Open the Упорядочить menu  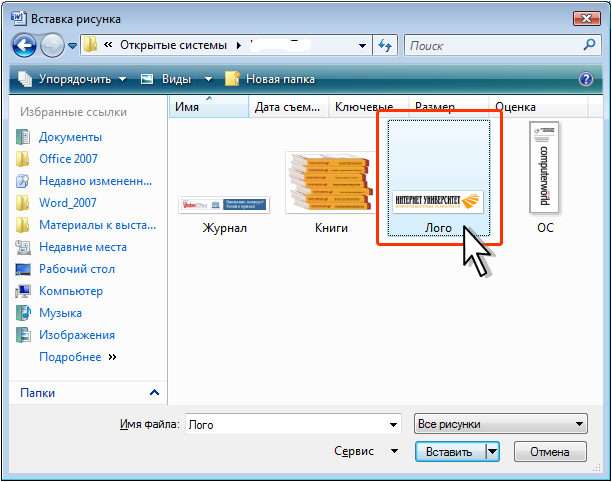point(73,79)
